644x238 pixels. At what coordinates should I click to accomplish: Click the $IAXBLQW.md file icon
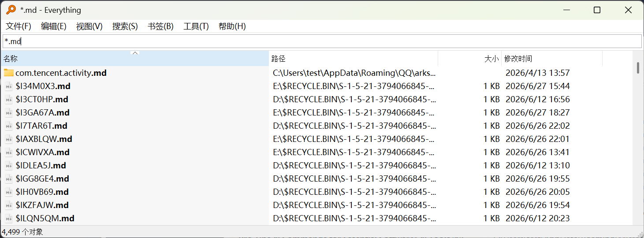[x=9, y=139]
